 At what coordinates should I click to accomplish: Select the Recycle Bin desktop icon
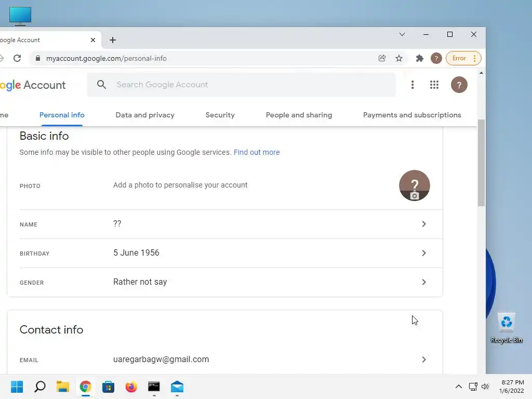[506, 328]
